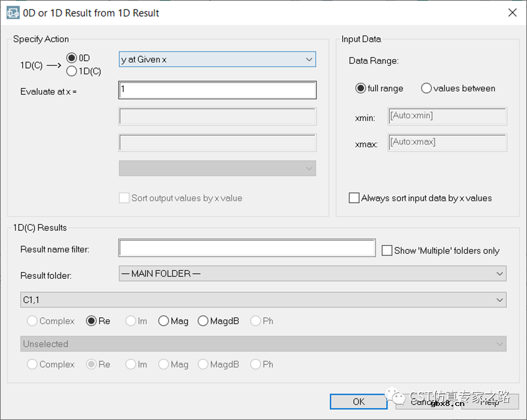Select the 1D(C) output radio button
This screenshot has width=527, height=420.
tap(71, 71)
